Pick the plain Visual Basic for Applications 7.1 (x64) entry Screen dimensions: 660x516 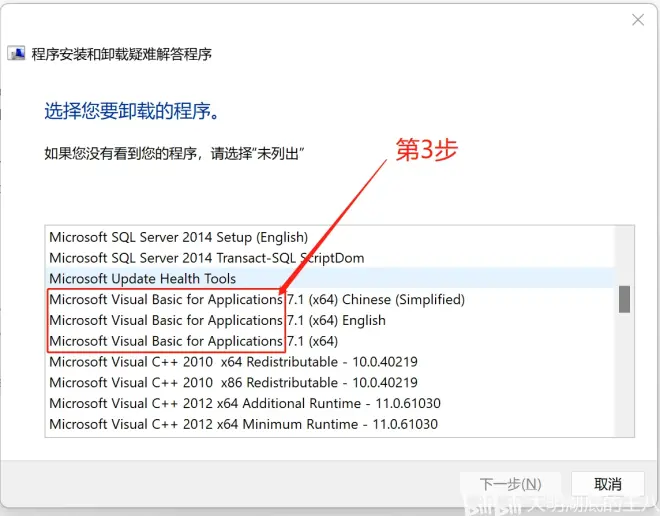click(191, 342)
